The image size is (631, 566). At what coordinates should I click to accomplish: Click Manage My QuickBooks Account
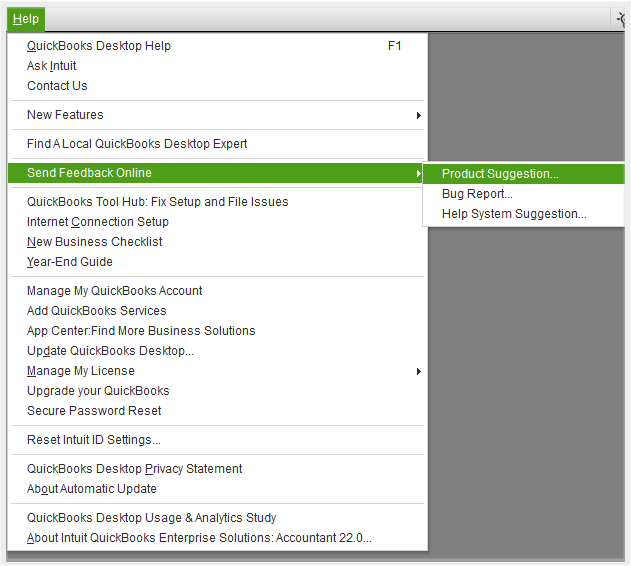(x=217, y=291)
